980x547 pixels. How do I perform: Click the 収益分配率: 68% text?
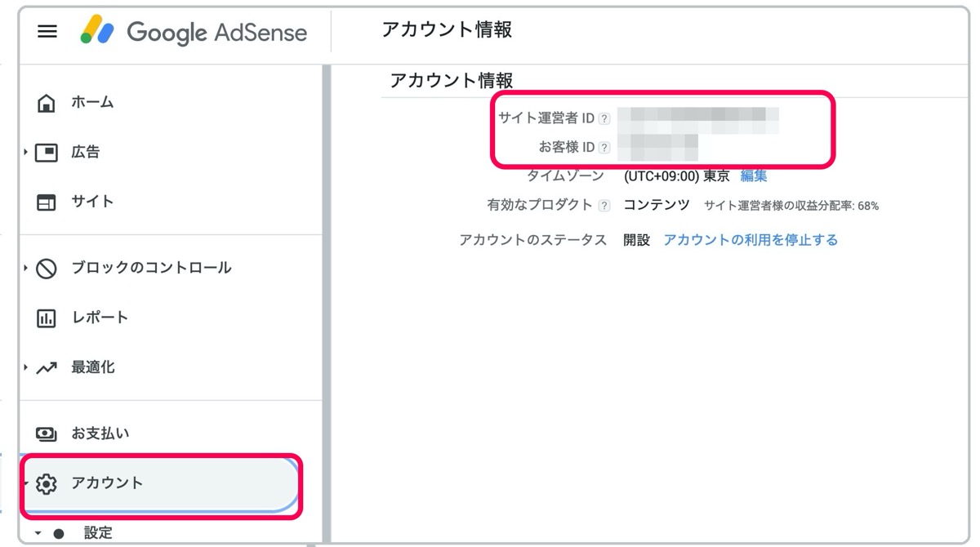click(x=791, y=206)
